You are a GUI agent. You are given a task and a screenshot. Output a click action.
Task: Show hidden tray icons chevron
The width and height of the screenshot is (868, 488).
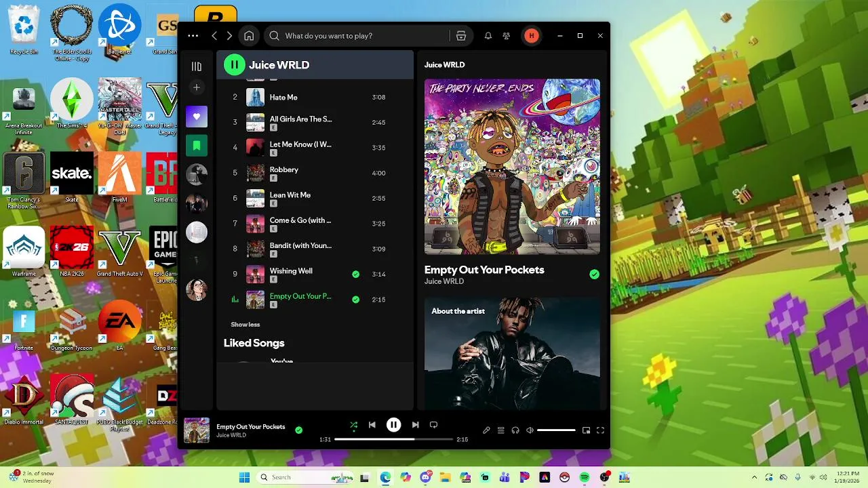click(x=754, y=477)
